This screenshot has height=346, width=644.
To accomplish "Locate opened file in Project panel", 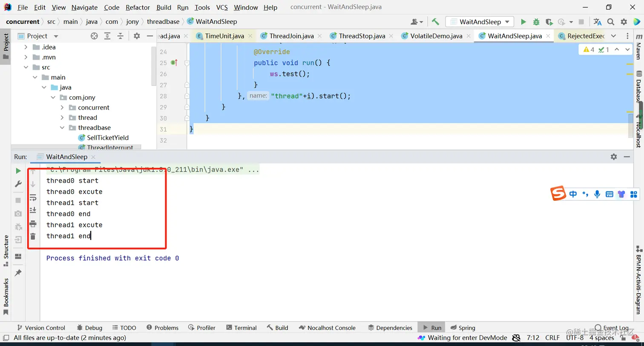I will click(x=94, y=36).
